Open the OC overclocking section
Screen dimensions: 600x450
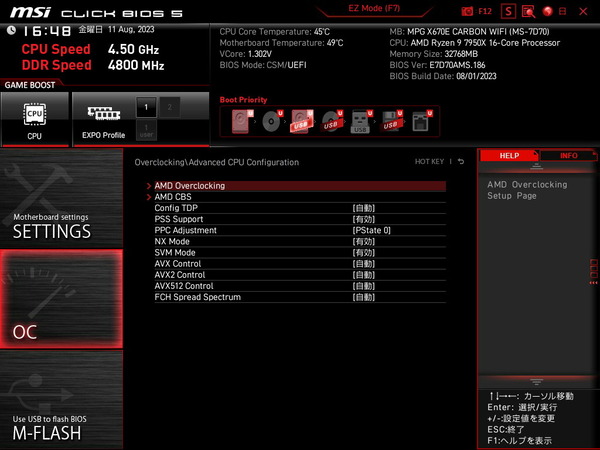[61, 299]
